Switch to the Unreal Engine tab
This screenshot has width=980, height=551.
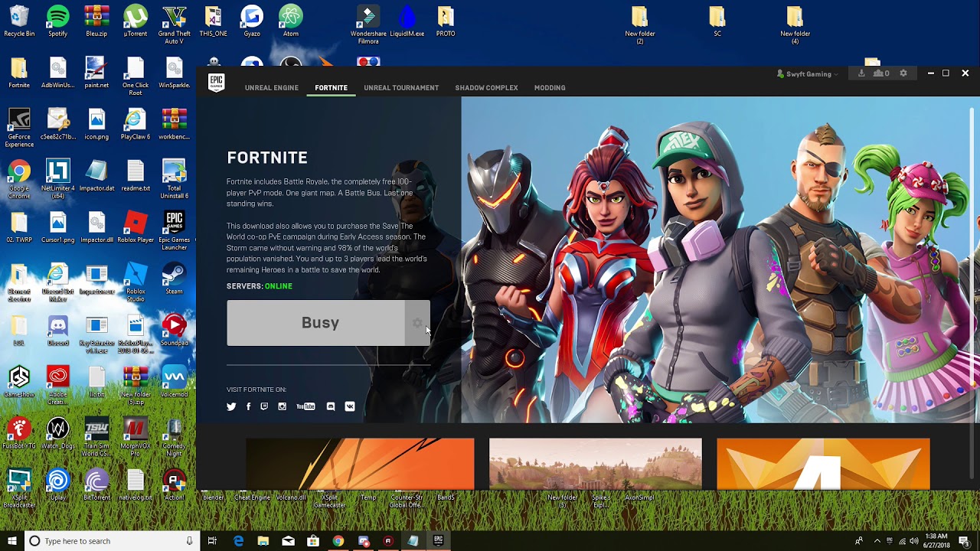tap(272, 88)
